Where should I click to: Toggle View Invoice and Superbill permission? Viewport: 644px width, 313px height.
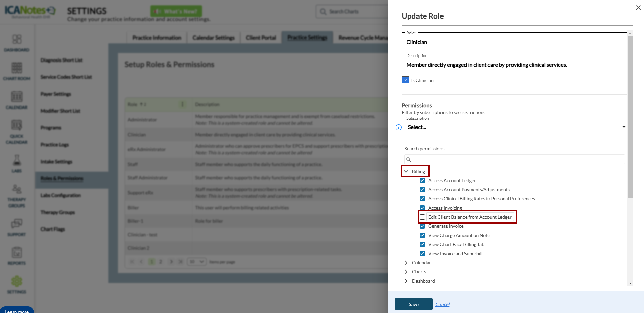point(422,254)
